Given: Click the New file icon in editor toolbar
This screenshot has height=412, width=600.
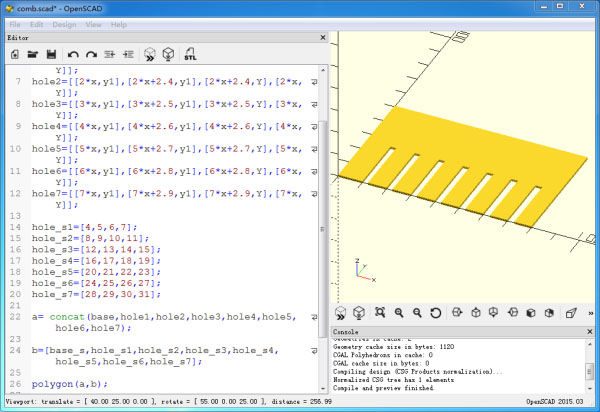Looking at the screenshot, I should 15,53.
